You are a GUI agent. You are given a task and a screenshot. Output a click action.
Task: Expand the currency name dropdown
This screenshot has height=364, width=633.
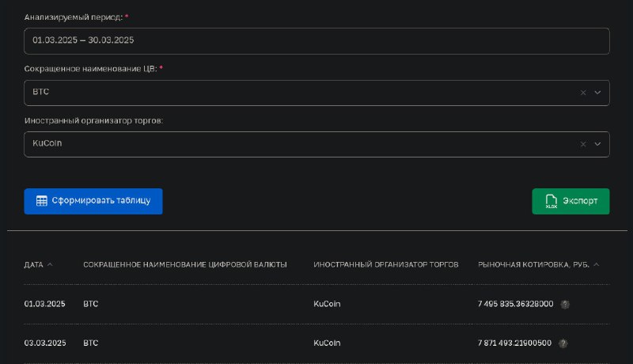597,93
